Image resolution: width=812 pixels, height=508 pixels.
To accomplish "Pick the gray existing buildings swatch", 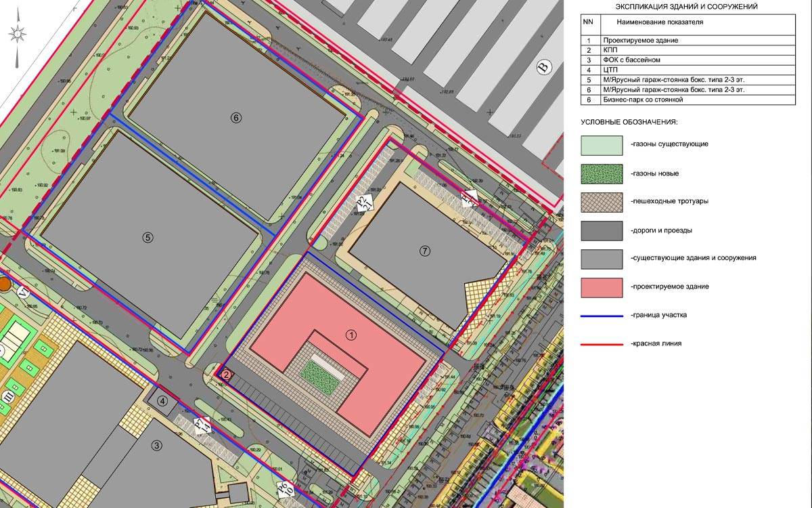I will (602, 259).
